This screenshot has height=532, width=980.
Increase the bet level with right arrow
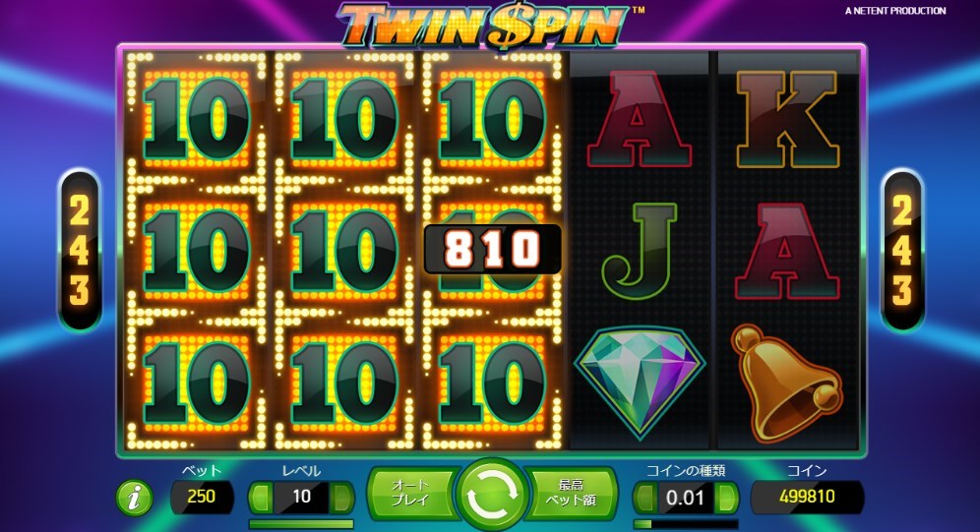tap(341, 497)
